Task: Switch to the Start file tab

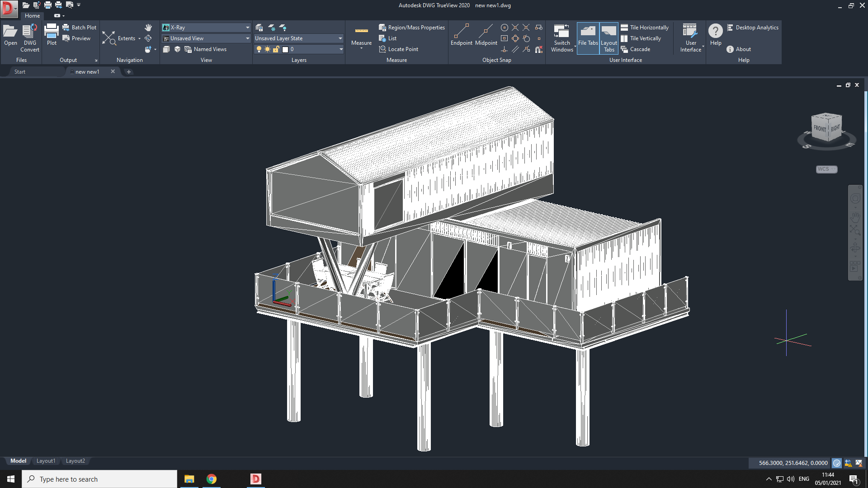Action: [x=20, y=72]
